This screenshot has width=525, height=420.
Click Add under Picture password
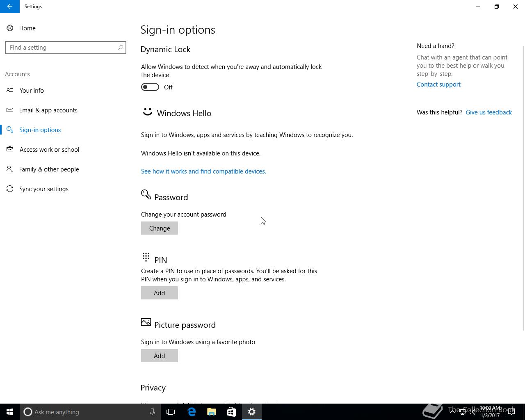(x=160, y=356)
